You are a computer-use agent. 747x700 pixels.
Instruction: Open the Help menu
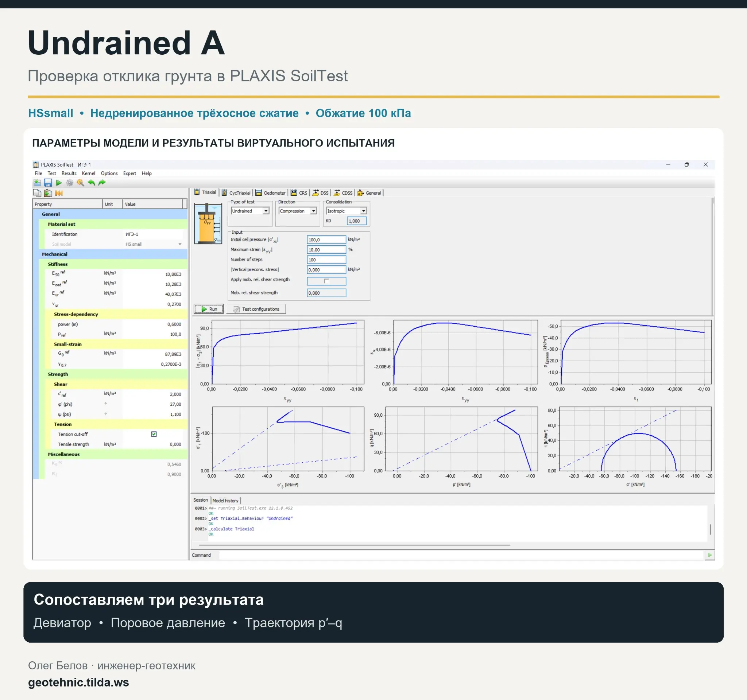(x=147, y=174)
